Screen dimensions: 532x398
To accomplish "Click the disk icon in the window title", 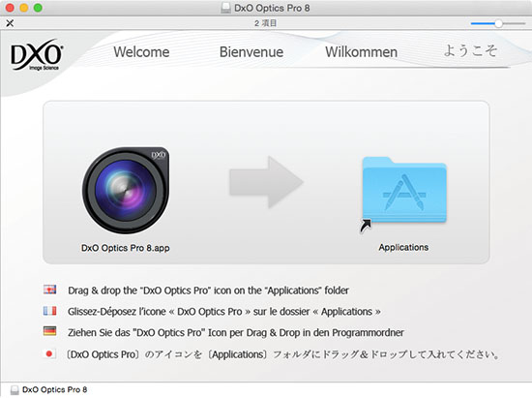I will 225,8.
